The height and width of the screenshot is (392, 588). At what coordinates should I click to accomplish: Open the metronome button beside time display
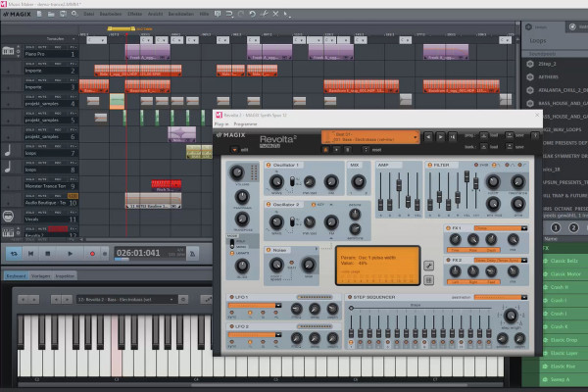click(x=192, y=254)
